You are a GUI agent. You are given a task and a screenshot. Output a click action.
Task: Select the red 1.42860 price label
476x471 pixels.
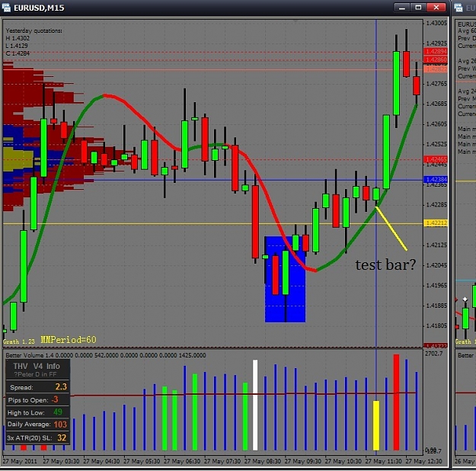pos(436,59)
